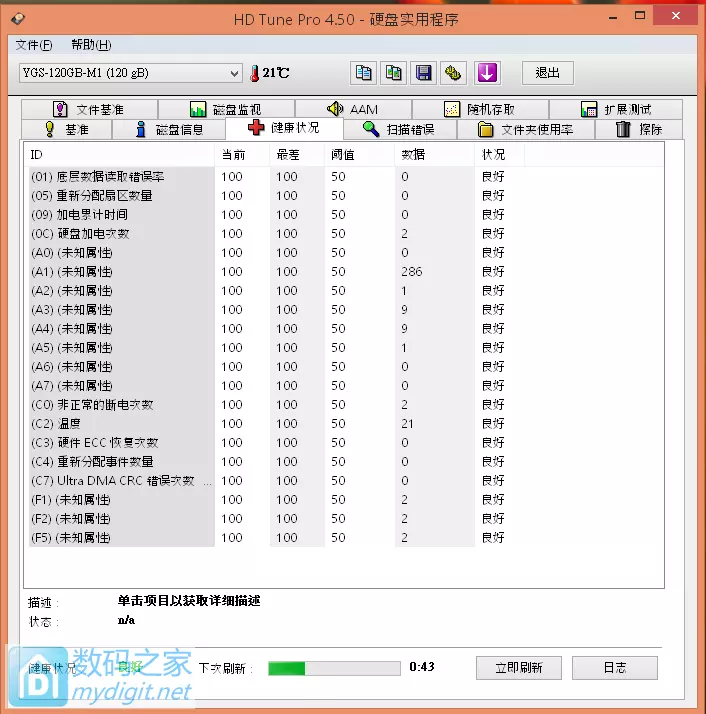706x714 pixels.
Task: Click the red cross health tab icon
Action: [x=256, y=128]
